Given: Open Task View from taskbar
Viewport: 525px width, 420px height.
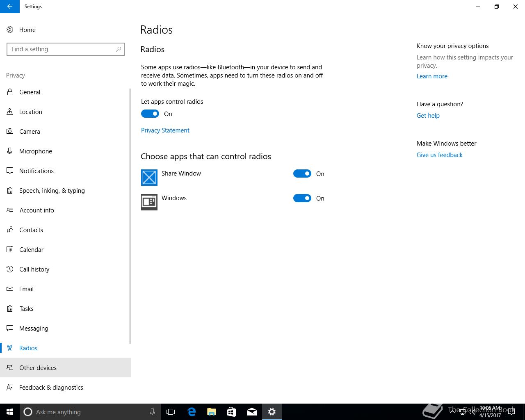Looking at the screenshot, I should (x=171, y=412).
